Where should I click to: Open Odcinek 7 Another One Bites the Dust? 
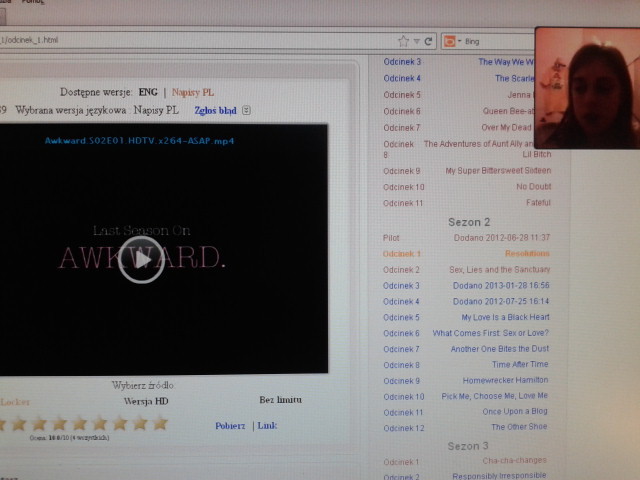(466, 349)
